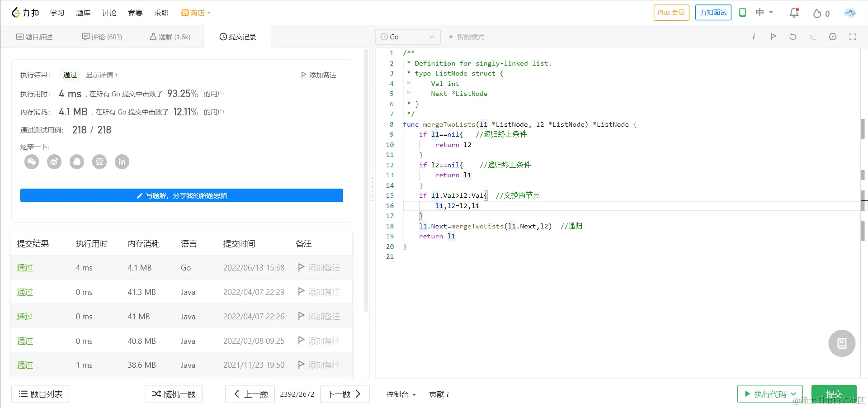Share the result on Weibo
This screenshot has height=408, width=868.
click(x=54, y=161)
